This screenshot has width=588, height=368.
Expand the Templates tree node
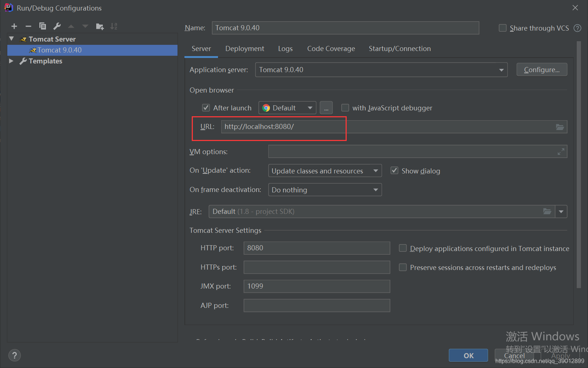(x=11, y=61)
